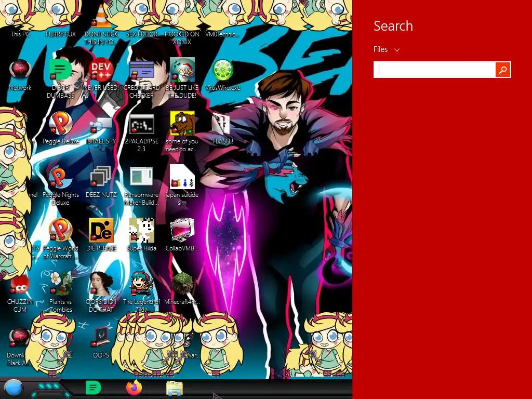Open the DIE PLEASE icon
532x399 pixels.
(101, 235)
